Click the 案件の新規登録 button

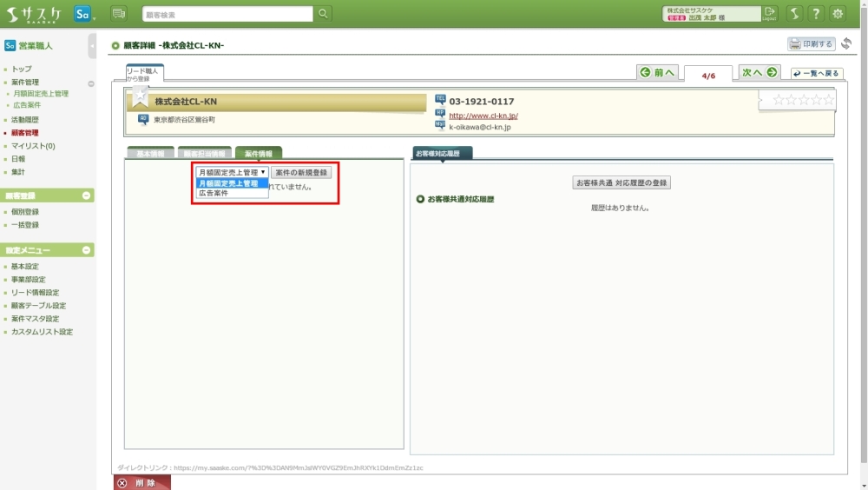pyautogui.click(x=300, y=173)
